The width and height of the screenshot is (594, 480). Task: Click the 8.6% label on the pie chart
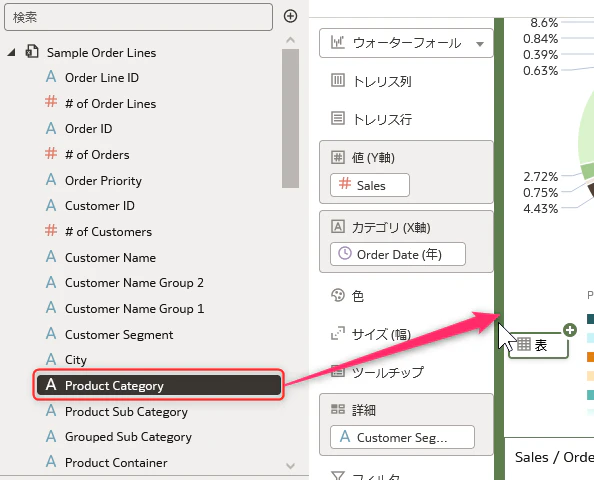click(x=544, y=23)
